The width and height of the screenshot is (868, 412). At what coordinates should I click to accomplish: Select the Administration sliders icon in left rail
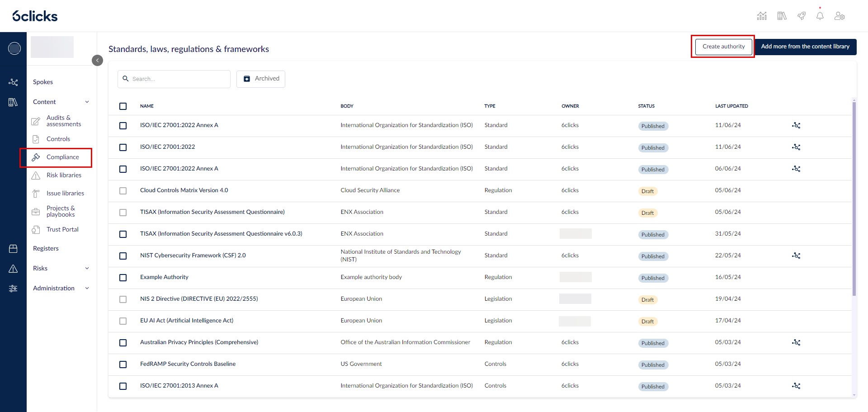tap(13, 289)
